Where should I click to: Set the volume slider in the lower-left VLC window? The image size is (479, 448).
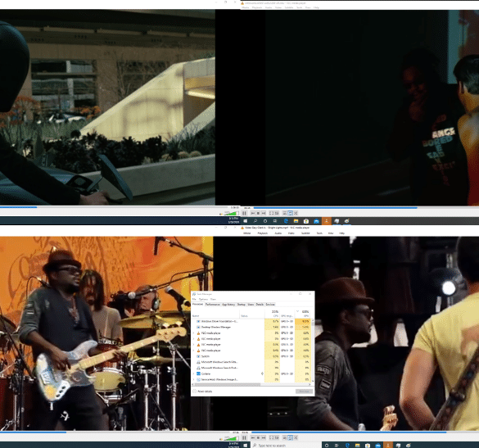pyautogui.click(x=232, y=438)
